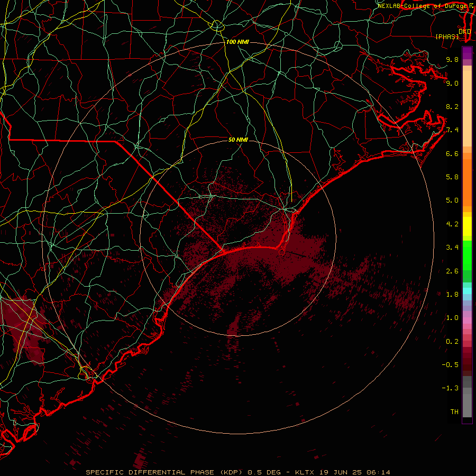Image resolution: width=476 pixels, height=476 pixels.
Task: Click the 1.0 scale value
Action: pos(452,318)
